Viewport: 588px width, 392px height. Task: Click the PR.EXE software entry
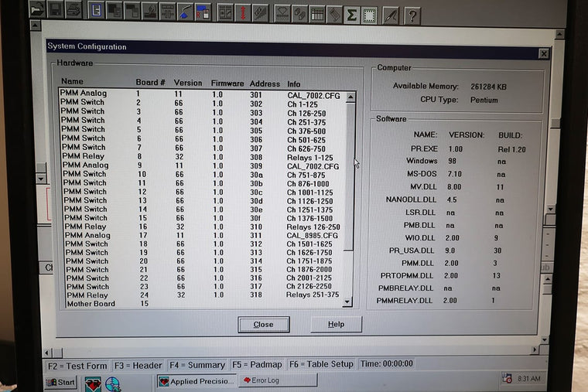(x=424, y=148)
